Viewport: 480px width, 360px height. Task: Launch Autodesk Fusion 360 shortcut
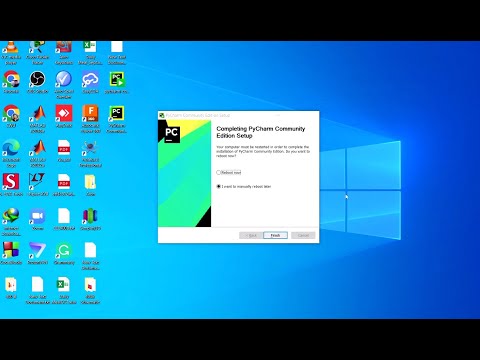coord(90,119)
